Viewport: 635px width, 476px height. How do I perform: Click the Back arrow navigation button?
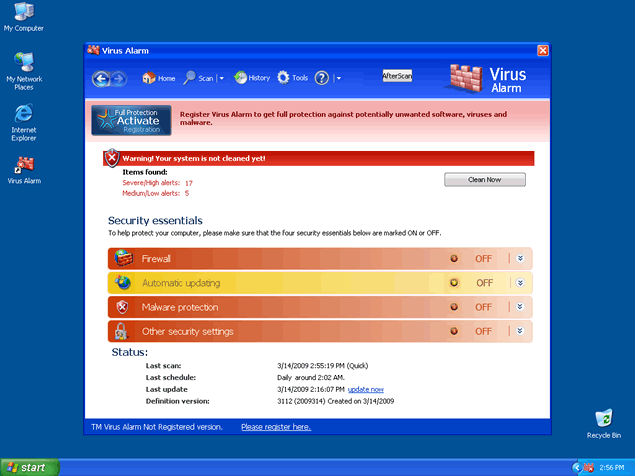[x=101, y=78]
